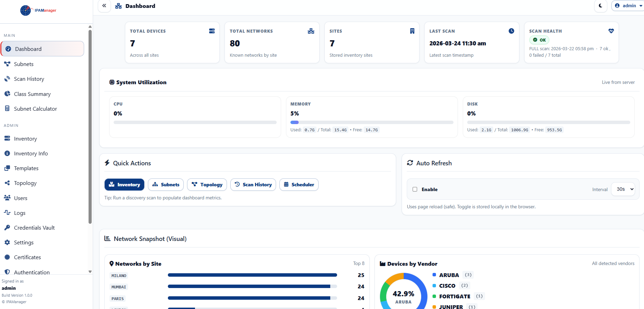Click the Memory usage progress bar
644x309 pixels.
tap(371, 122)
